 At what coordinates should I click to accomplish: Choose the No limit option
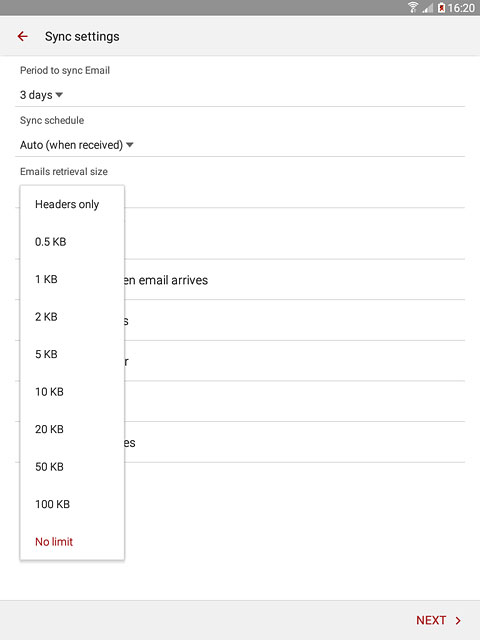(x=72, y=542)
